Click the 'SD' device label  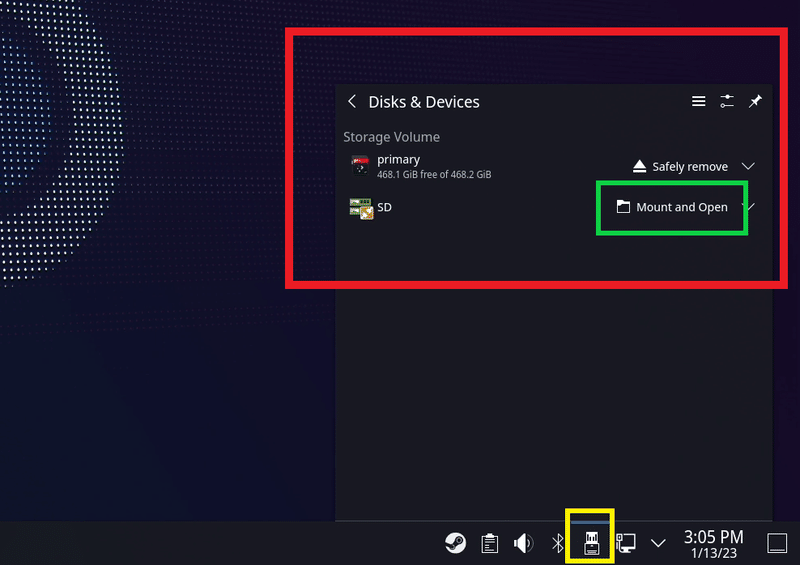pyautogui.click(x=384, y=207)
